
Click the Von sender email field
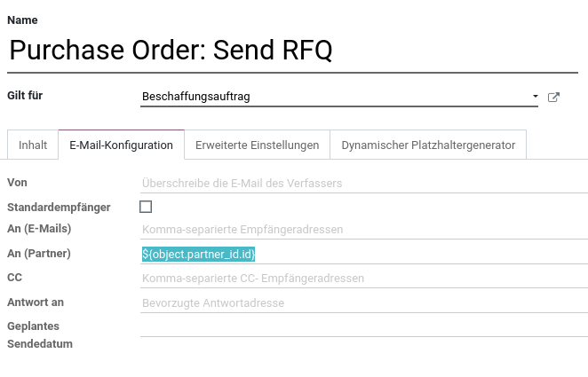pyautogui.click(x=364, y=183)
